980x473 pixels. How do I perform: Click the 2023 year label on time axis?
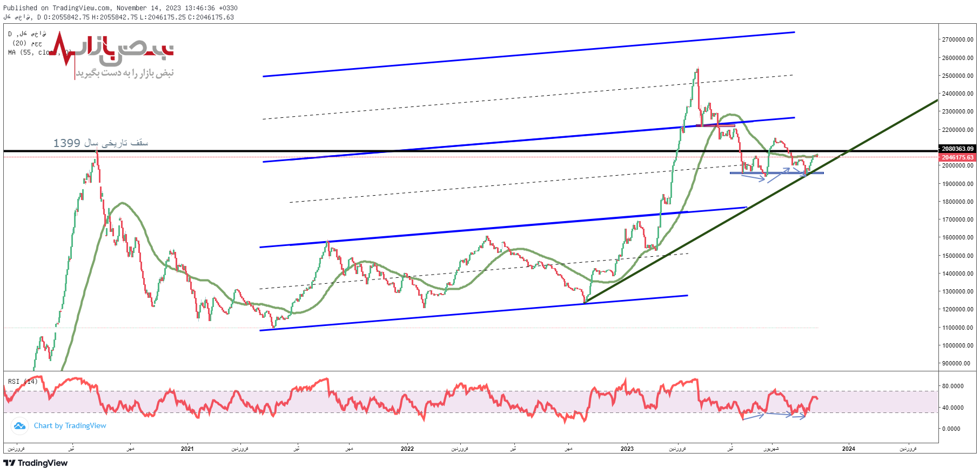(x=627, y=449)
